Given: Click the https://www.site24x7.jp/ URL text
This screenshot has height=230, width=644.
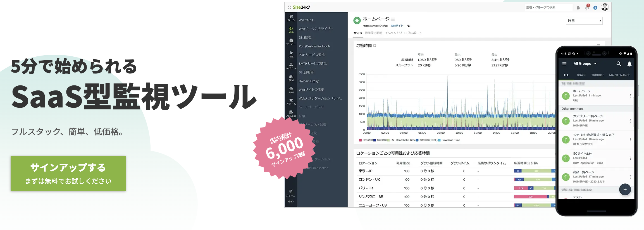Looking at the screenshot, I should pyautogui.click(x=375, y=26).
